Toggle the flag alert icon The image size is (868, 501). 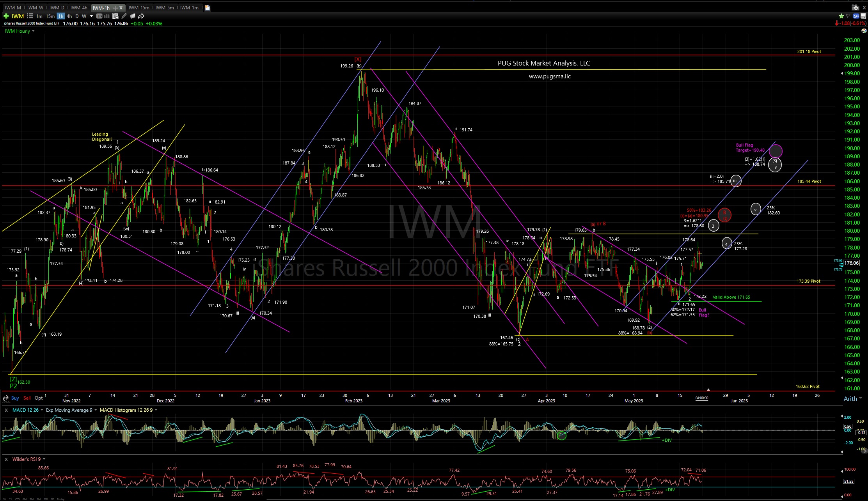[x=848, y=16]
